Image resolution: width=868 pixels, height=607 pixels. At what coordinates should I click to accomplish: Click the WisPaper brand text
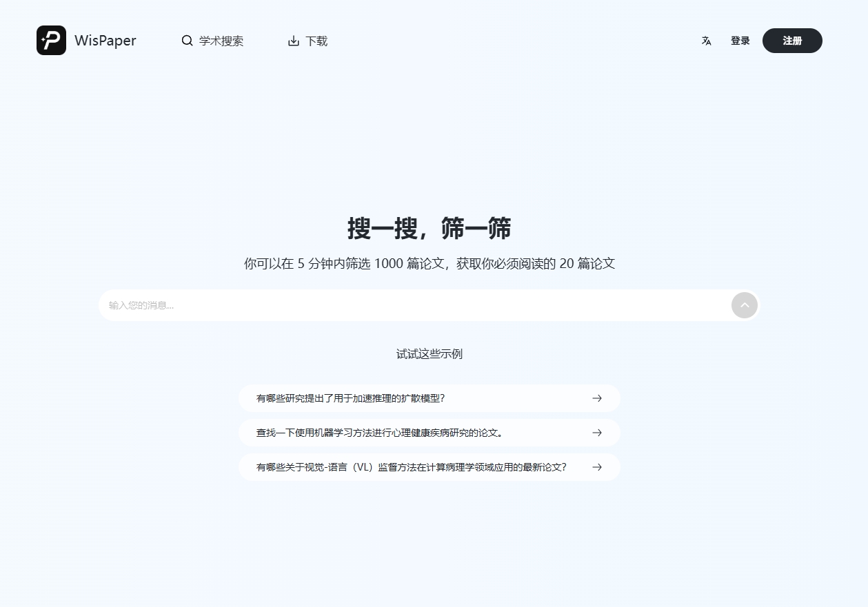click(105, 41)
